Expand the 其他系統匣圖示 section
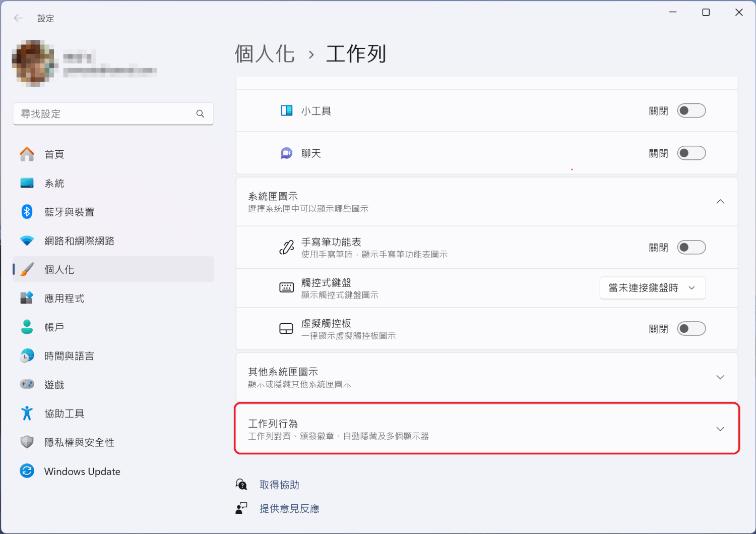Screen dimensions: 756x534 720,377
